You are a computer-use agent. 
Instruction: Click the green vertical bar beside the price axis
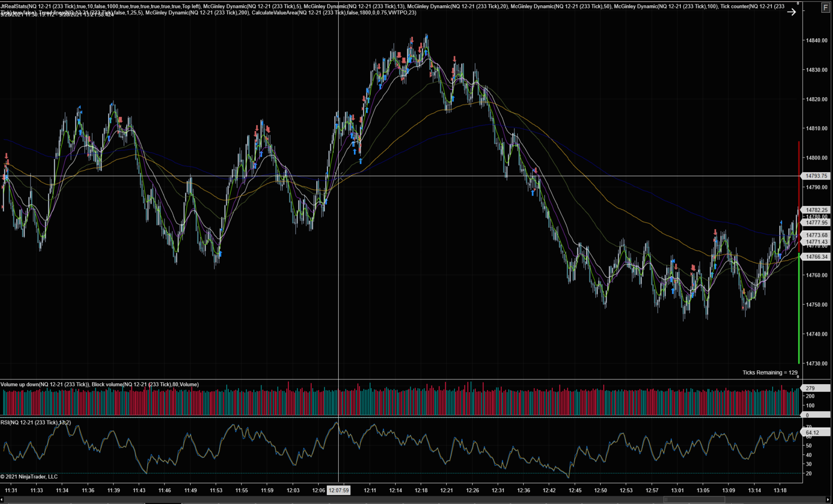(799, 309)
